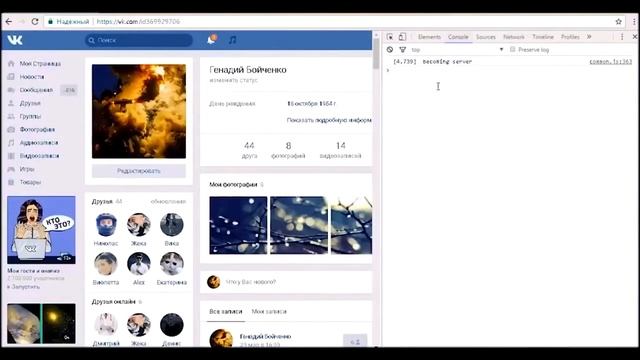Open the profile avatar photo
Screen dimensions: 640x360
pos(139,111)
